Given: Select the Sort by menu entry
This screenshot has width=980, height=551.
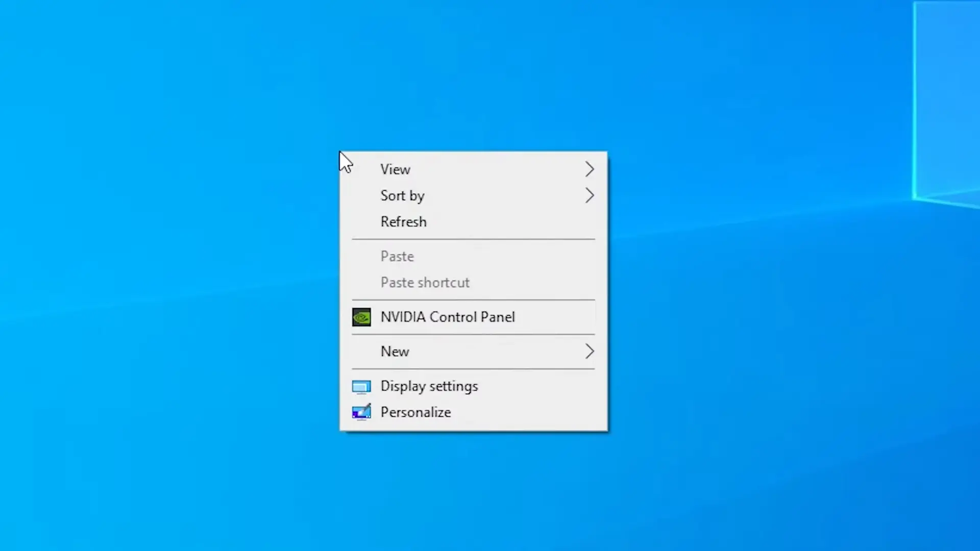Looking at the screenshot, I should [x=474, y=195].
